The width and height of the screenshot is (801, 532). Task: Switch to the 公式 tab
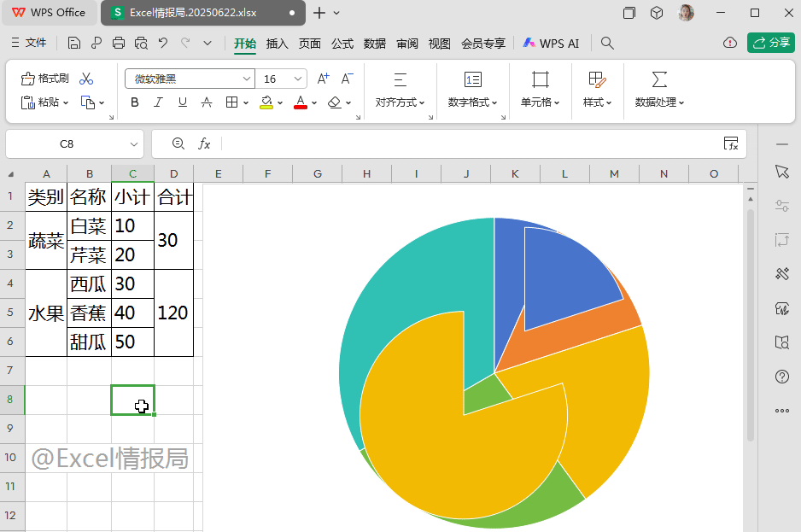tap(342, 44)
